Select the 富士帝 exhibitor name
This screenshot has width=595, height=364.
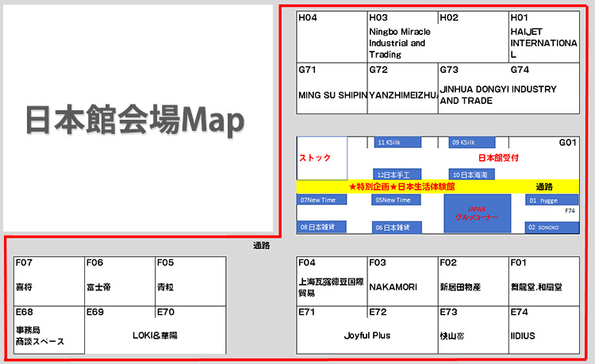(98, 287)
